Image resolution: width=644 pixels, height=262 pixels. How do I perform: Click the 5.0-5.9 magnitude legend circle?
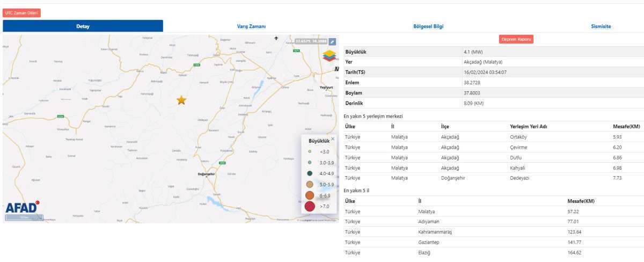310,185
